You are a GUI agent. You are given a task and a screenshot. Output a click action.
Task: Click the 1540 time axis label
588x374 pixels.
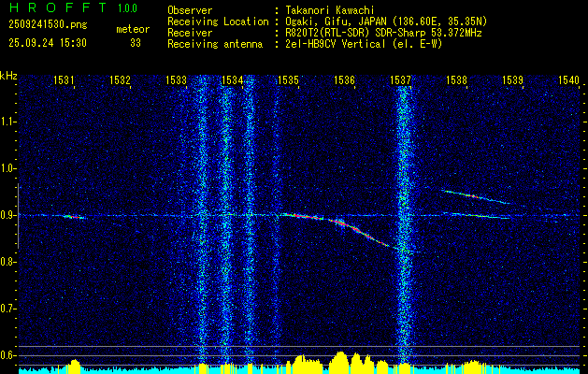pyautogui.click(x=568, y=79)
